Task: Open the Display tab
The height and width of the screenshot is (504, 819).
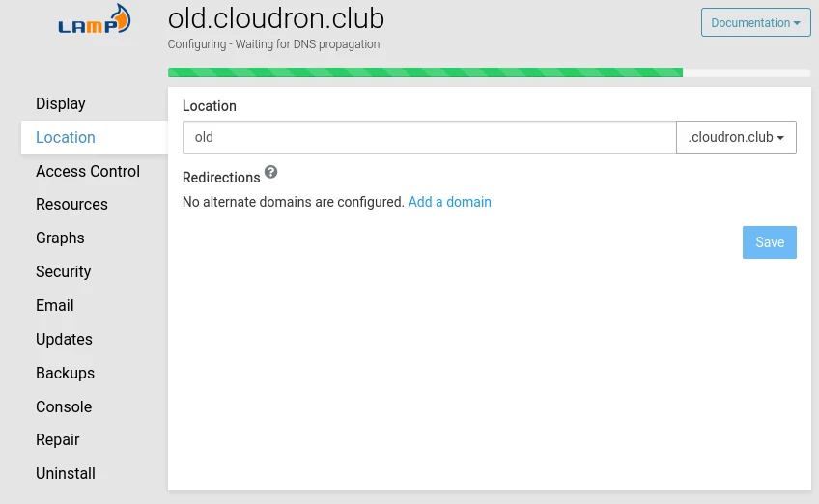Action: coord(61,103)
